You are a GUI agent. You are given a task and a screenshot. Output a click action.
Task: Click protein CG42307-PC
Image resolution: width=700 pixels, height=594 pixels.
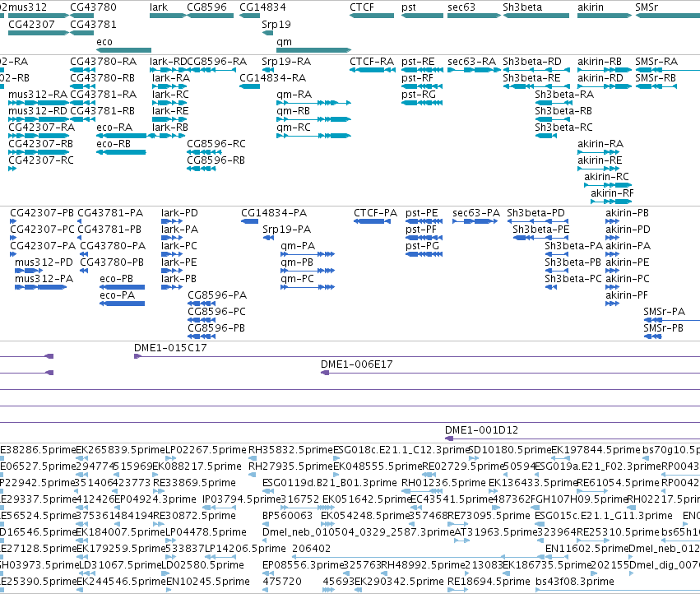(x=42, y=230)
